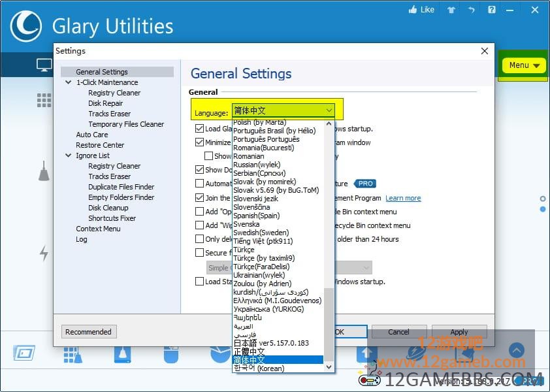
Task: Select Disk Repair in settings tree
Action: pos(106,103)
